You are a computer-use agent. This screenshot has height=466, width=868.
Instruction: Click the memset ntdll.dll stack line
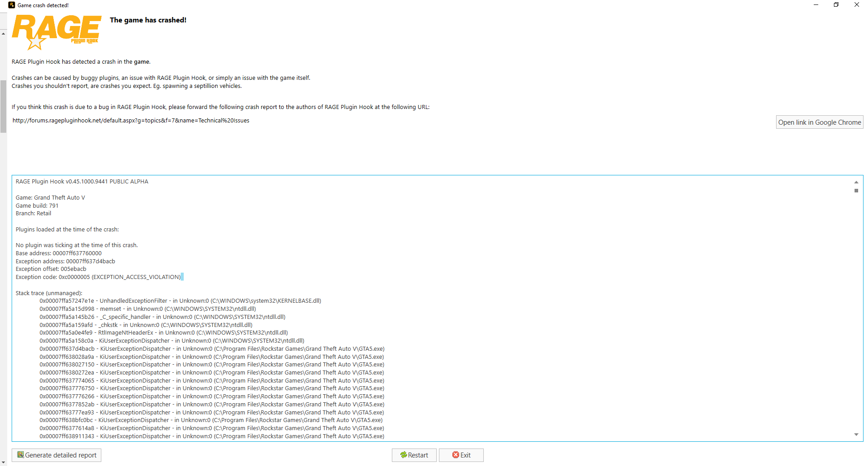point(148,309)
